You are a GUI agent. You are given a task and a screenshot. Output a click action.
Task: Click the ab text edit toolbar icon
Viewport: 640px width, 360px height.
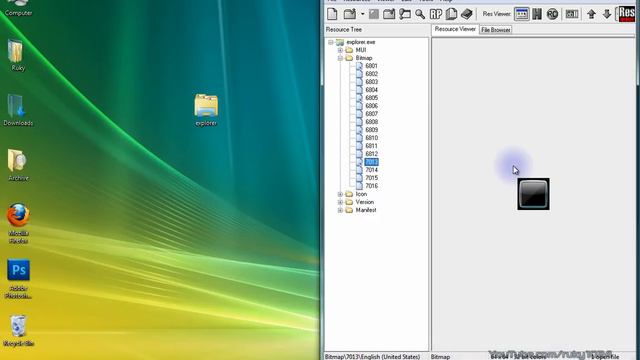point(572,14)
